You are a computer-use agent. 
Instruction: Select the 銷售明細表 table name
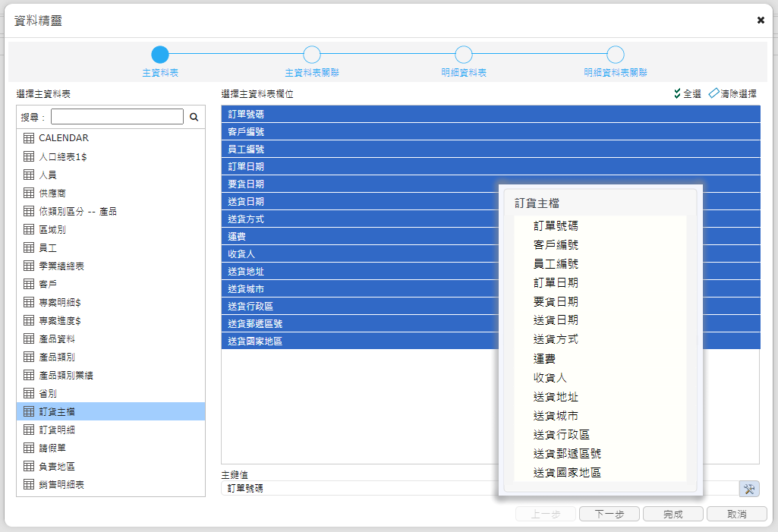(x=61, y=484)
